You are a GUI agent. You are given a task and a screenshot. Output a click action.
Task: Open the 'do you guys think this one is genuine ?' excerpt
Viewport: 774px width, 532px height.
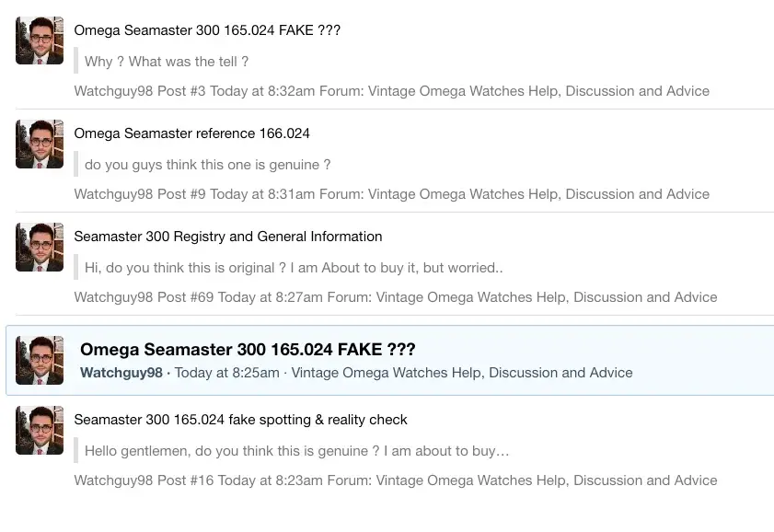207,165
